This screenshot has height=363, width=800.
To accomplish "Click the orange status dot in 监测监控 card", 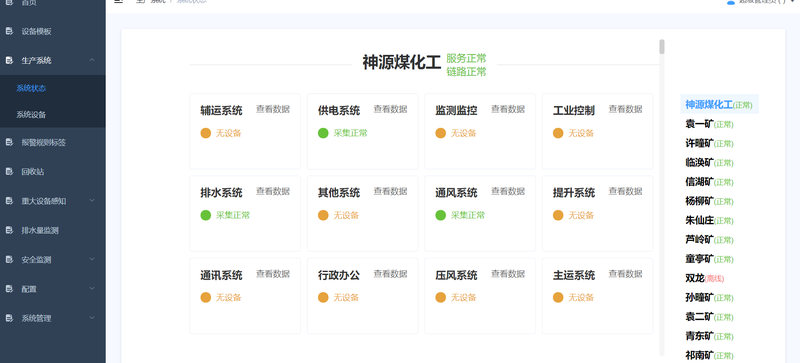I will 440,133.
